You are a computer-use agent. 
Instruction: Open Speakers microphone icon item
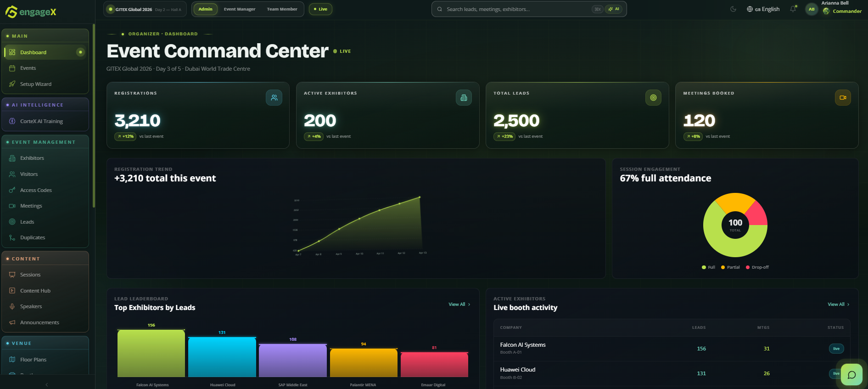pos(45,306)
